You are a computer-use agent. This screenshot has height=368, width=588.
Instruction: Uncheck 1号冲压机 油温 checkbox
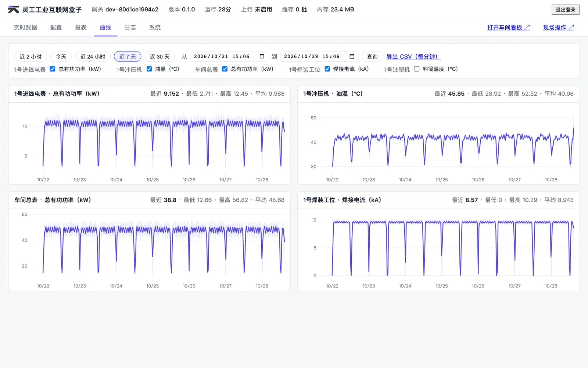149,69
